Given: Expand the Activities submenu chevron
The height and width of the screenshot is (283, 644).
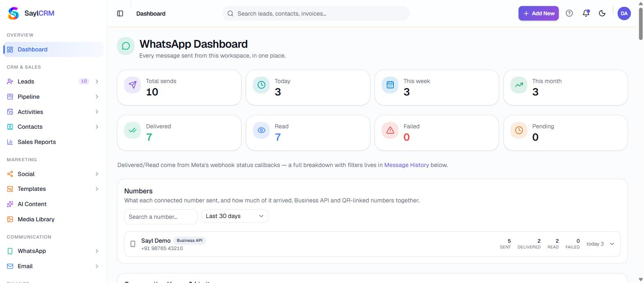Looking at the screenshot, I should coord(97,112).
